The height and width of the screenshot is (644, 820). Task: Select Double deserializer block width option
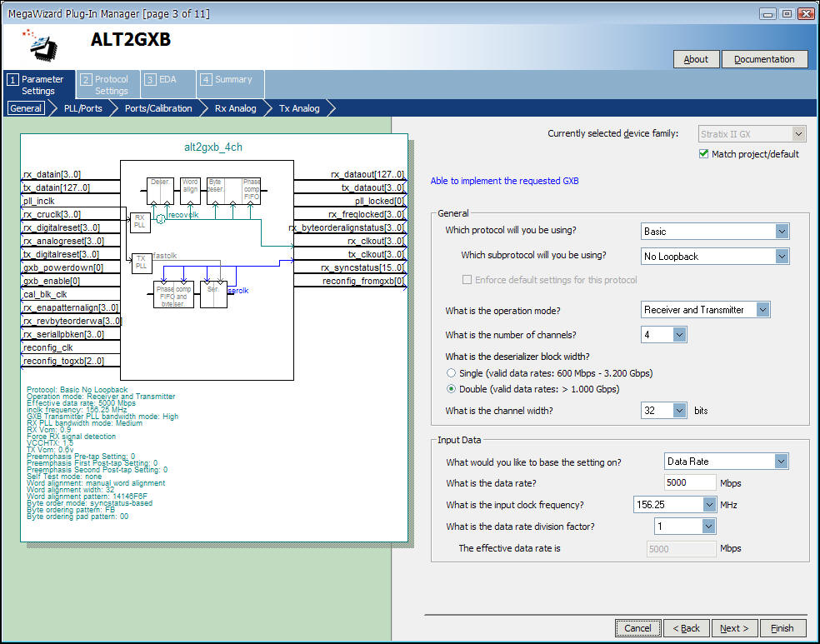click(x=451, y=389)
